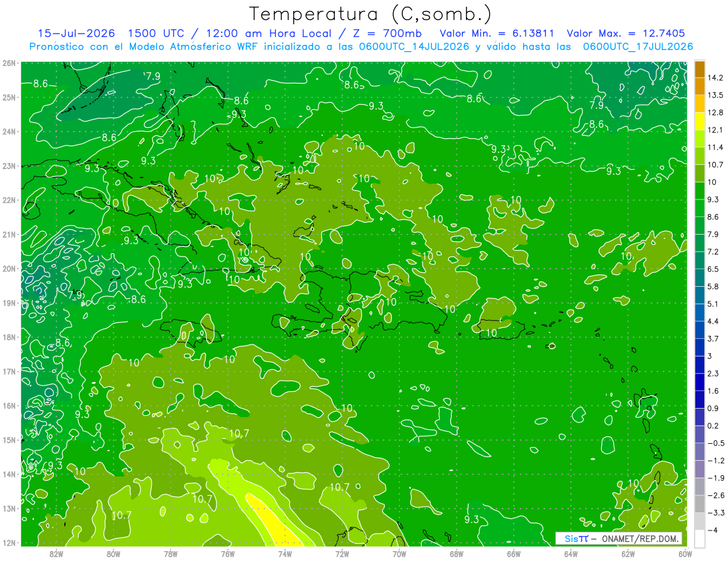Click the "SisTT – ONAMET/REP.DOM." logo box
Image resolution: width=728 pixels, height=562 pixels.
[x=619, y=538]
